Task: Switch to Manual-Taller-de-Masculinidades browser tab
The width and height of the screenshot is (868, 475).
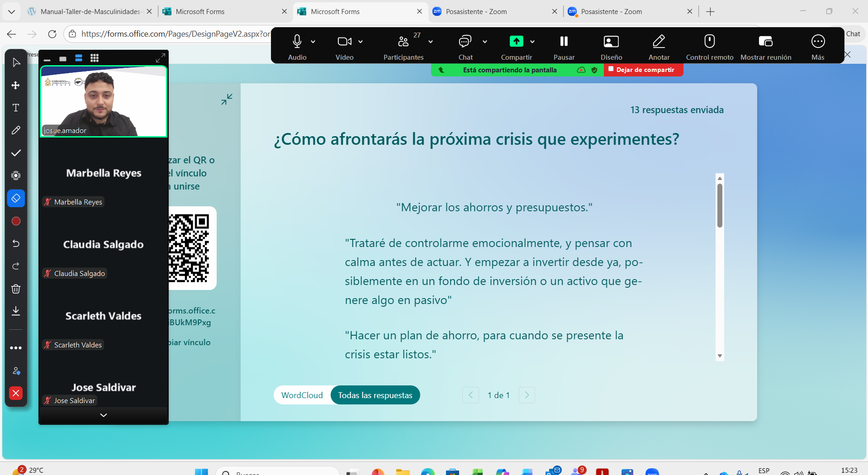Action: (x=90, y=12)
